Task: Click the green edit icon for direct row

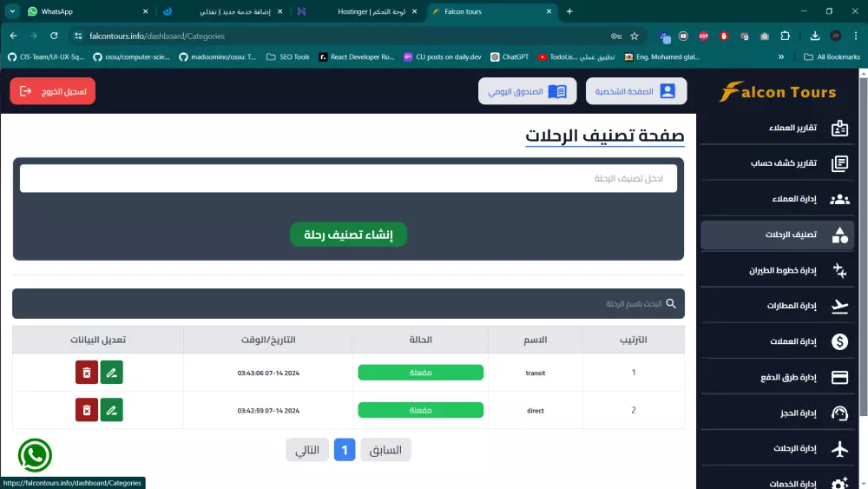Action: click(111, 410)
